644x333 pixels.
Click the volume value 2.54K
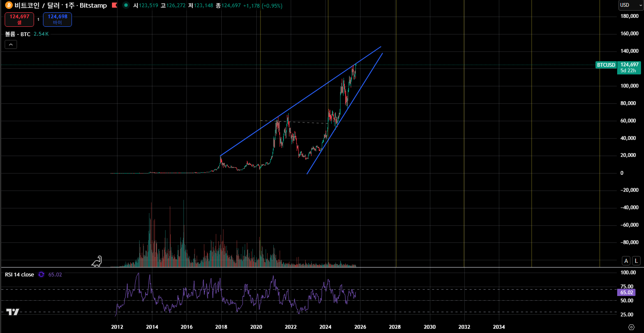(41, 34)
